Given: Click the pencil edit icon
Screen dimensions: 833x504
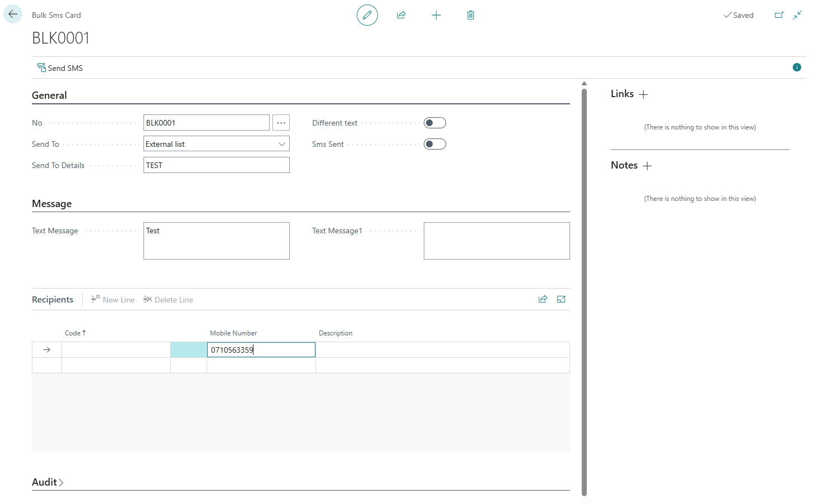Looking at the screenshot, I should [367, 15].
